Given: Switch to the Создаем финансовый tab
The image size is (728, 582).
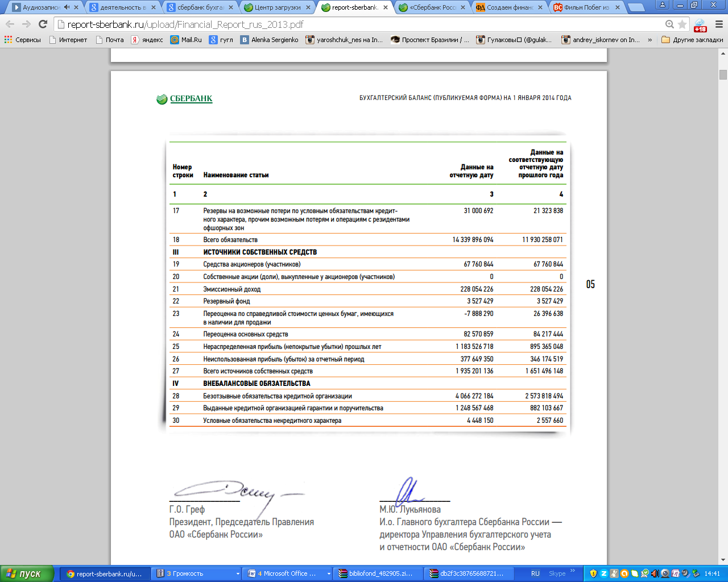Looking at the screenshot, I should click(510, 7).
